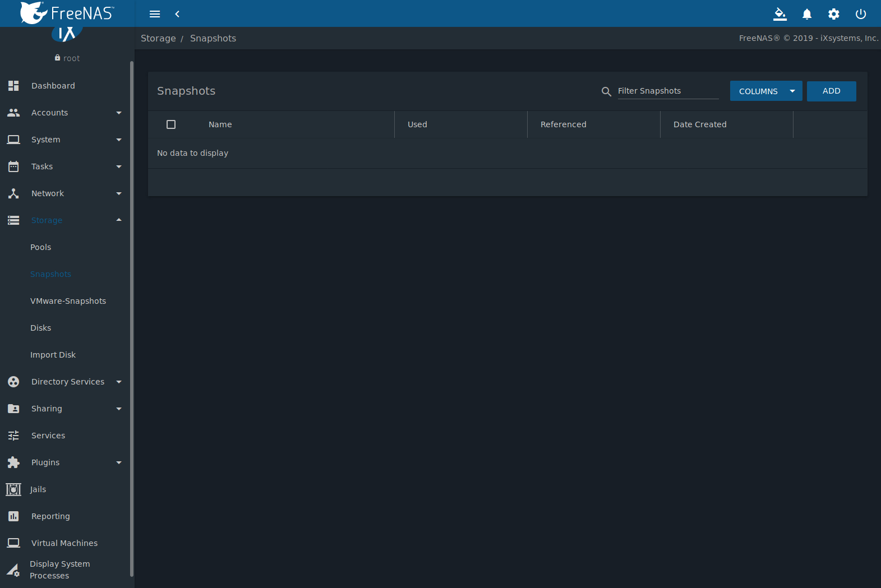Sort by Used column header
This screenshot has height=588, width=881.
(x=417, y=124)
